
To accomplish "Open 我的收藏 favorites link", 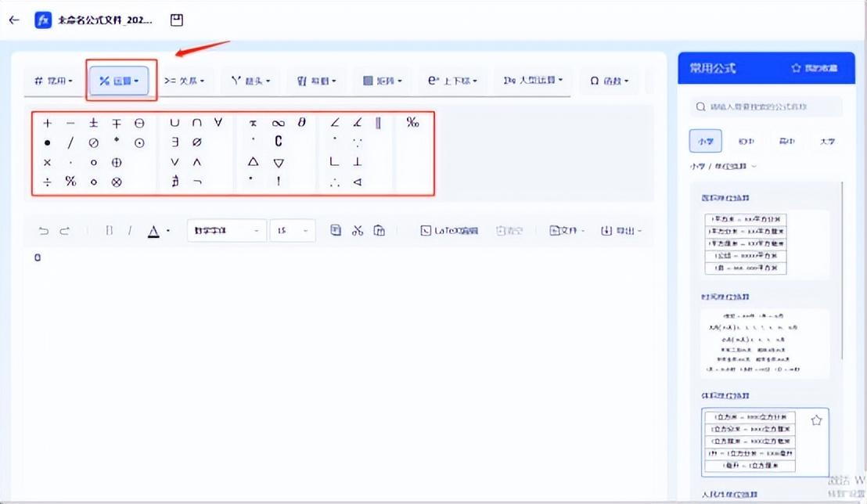I will [815, 68].
